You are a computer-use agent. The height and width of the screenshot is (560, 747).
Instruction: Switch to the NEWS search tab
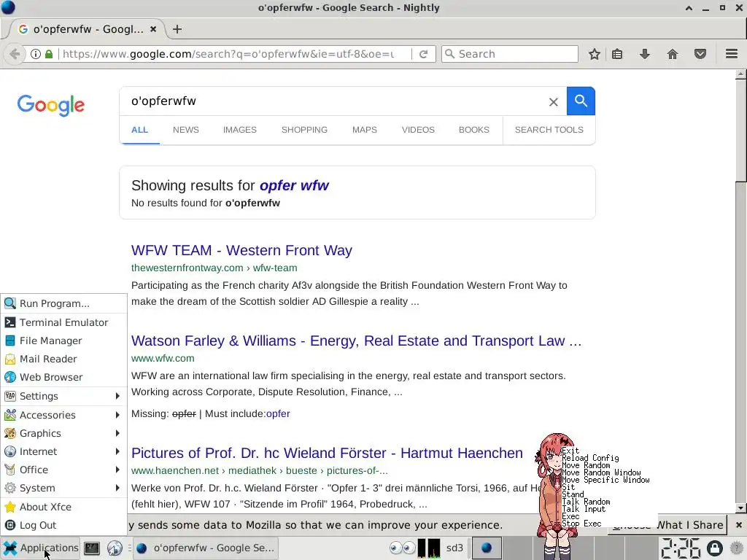pyautogui.click(x=186, y=130)
